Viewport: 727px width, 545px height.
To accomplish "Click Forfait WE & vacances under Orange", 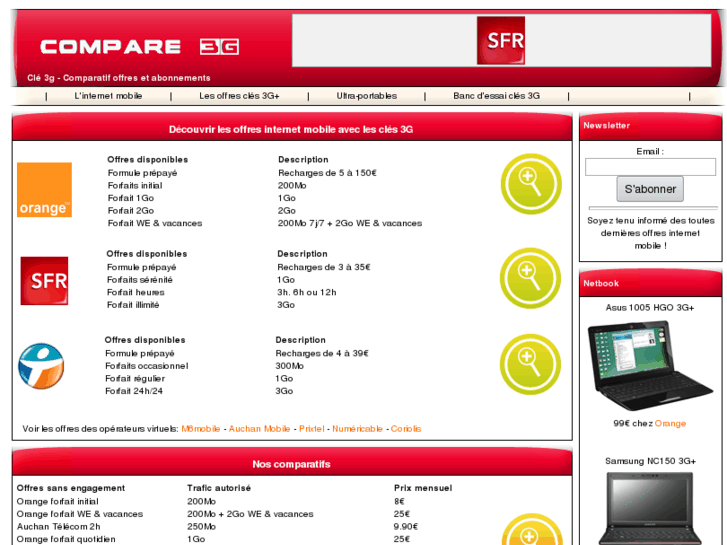I will [155, 223].
